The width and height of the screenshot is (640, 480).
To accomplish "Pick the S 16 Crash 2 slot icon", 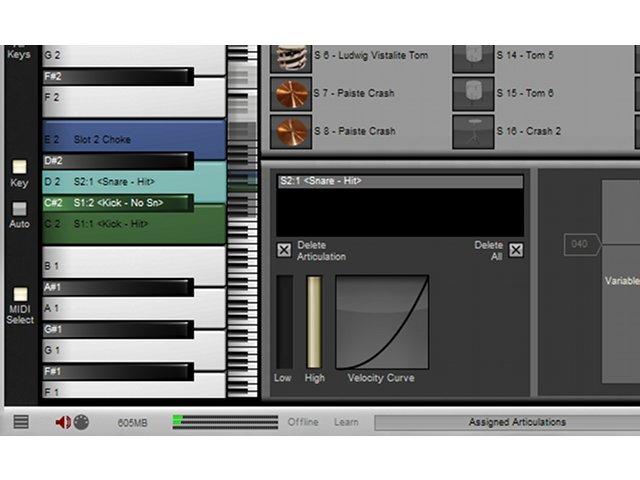I will point(473,131).
